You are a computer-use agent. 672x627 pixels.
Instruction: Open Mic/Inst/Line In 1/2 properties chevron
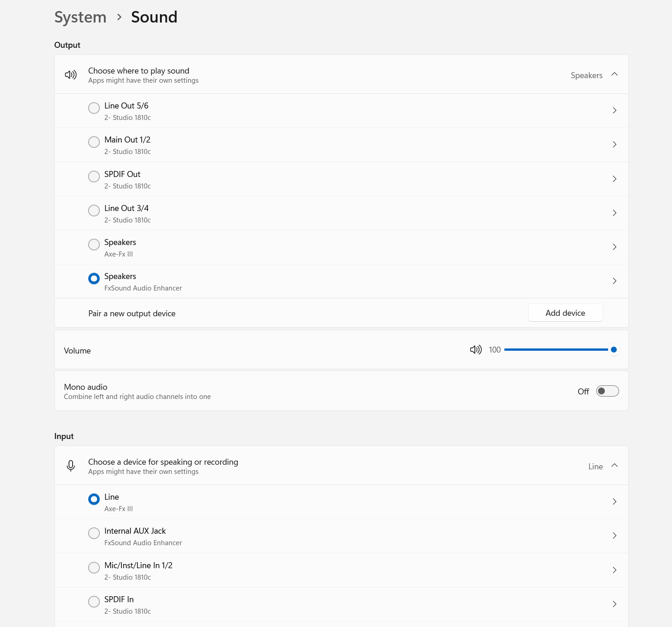pos(615,570)
